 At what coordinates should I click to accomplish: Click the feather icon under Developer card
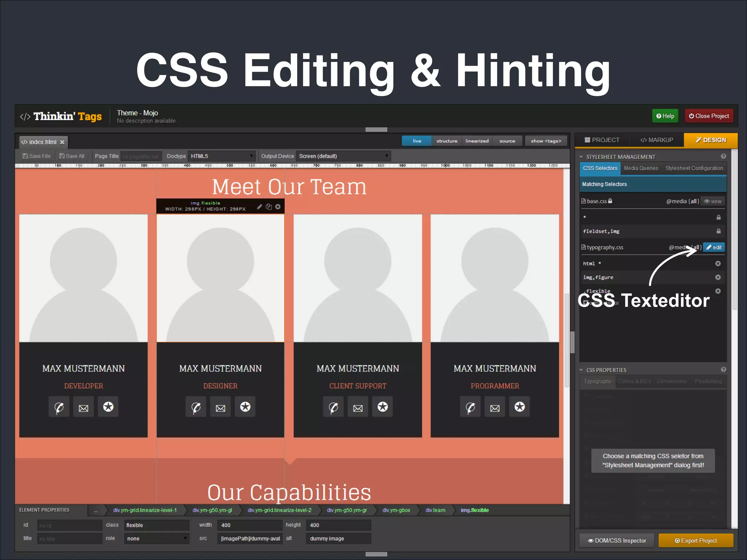[x=59, y=407]
